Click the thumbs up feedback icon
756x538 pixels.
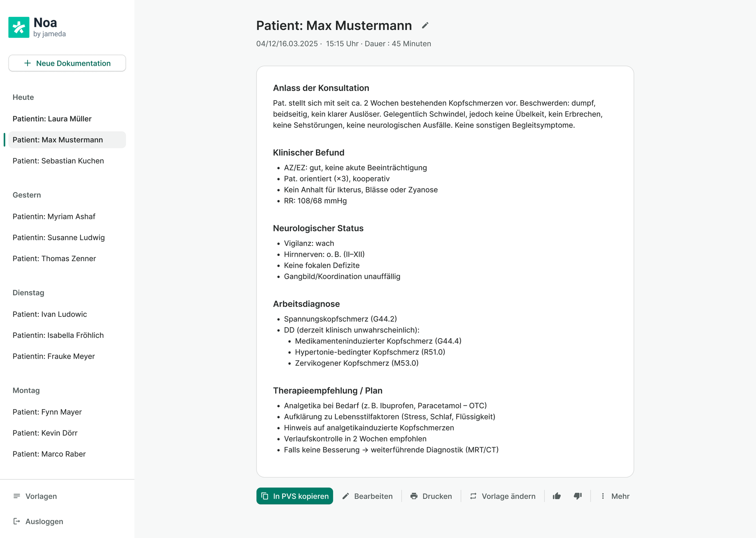[557, 496]
